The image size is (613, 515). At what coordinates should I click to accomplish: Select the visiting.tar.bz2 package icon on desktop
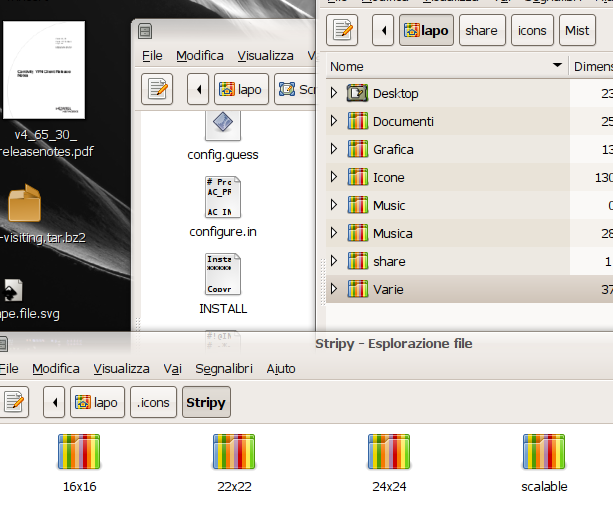coord(25,203)
